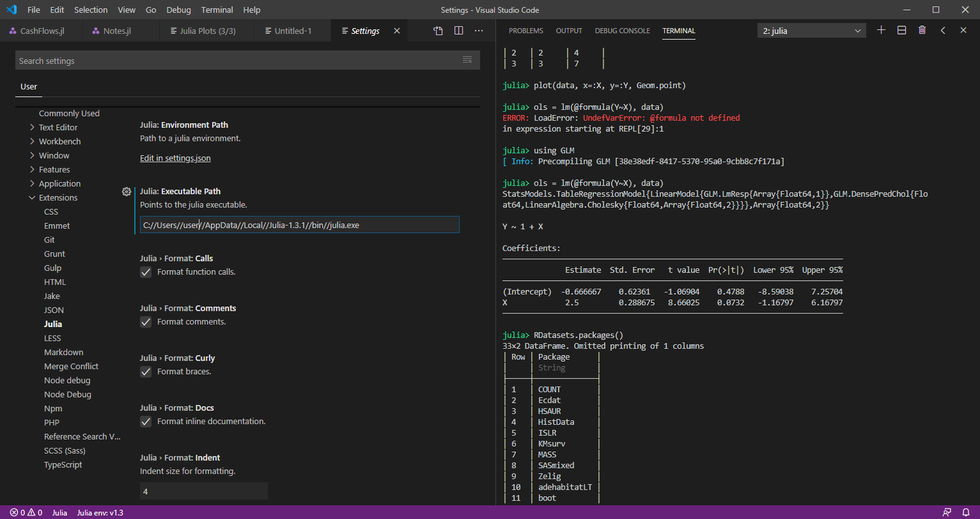
Task: Open notifications bell icon
Action: tap(966, 512)
